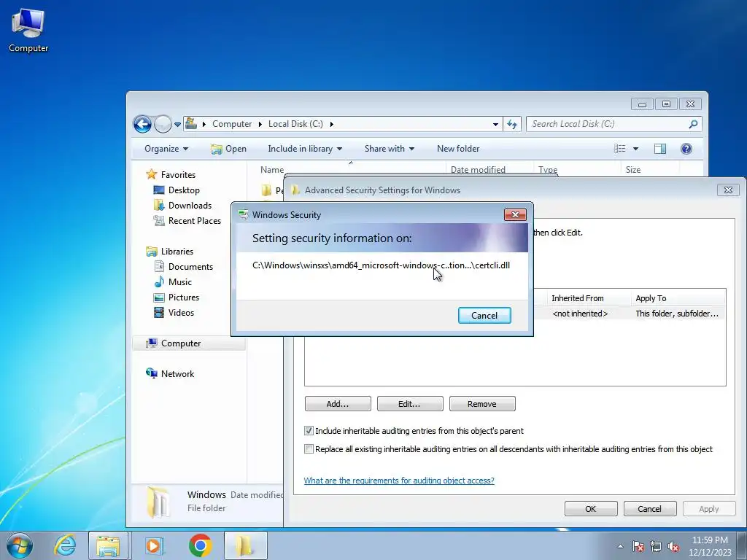Select Favorites in navigation pane
This screenshot has width=747, height=560.
click(178, 175)
